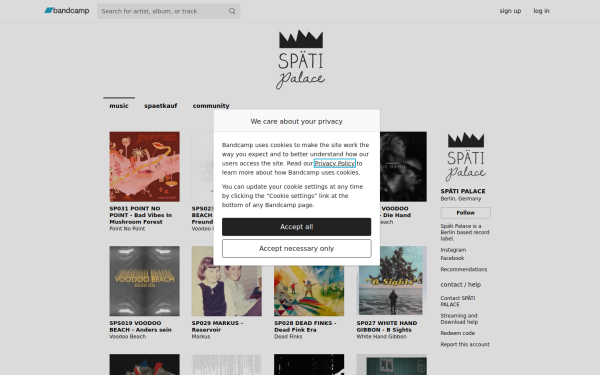Click the Redeem code link

[x=458, y=333]
